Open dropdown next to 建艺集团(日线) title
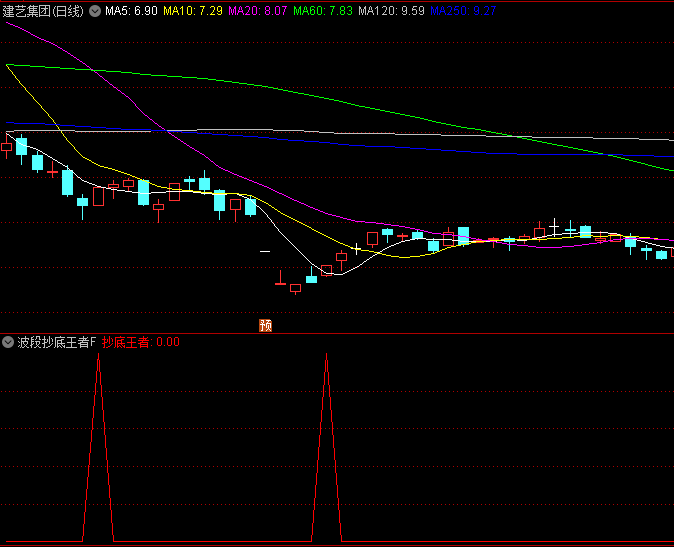The width and height of the screenshot is (674, 547). (95, 11)
